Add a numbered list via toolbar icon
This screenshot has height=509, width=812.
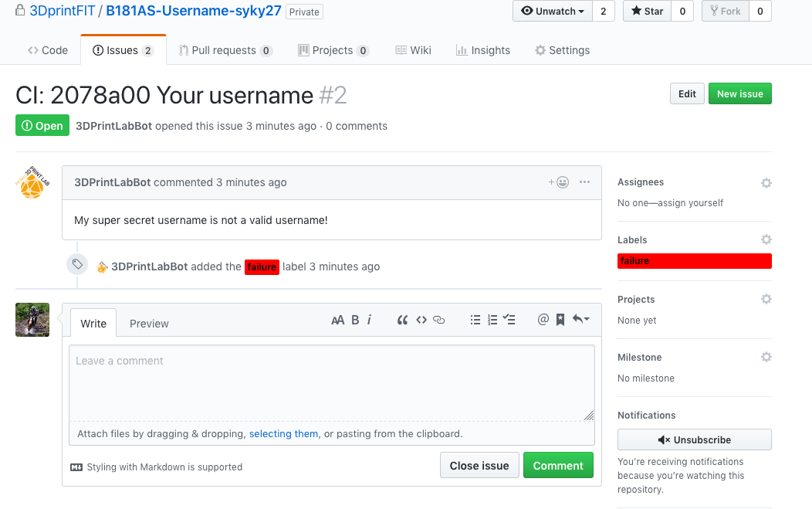coord(492,320)
